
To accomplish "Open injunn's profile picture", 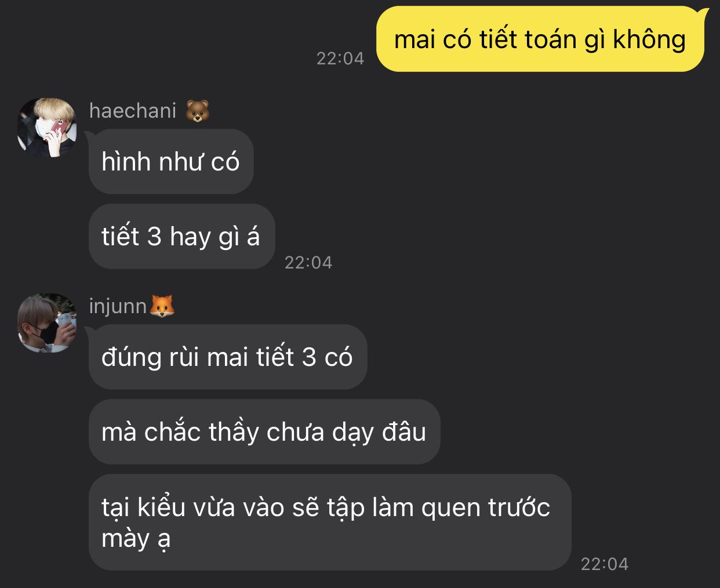I will coord(47,323).
